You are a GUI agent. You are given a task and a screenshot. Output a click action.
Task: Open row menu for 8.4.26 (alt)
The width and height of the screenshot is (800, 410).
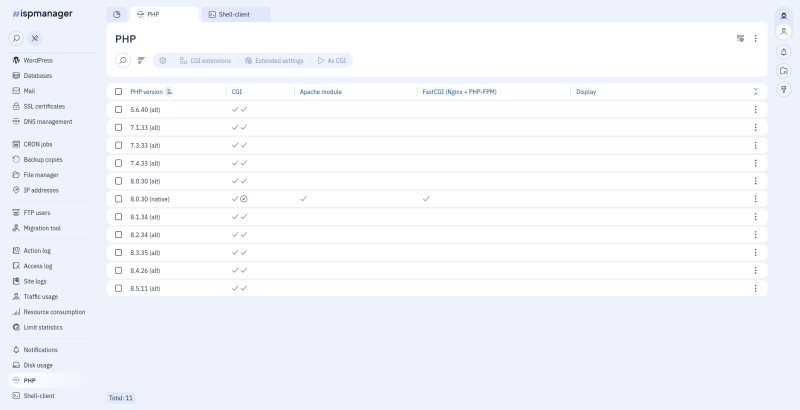(756, 270)
